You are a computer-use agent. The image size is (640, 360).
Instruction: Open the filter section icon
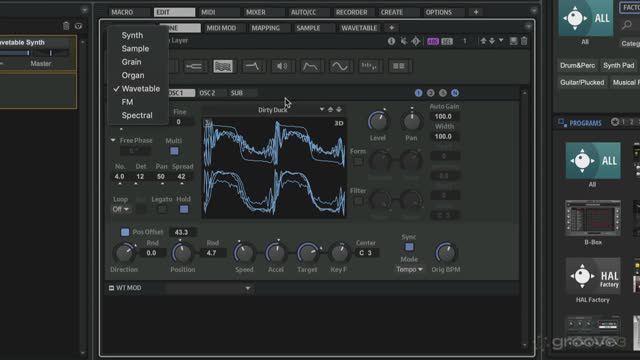click(252, 66)
